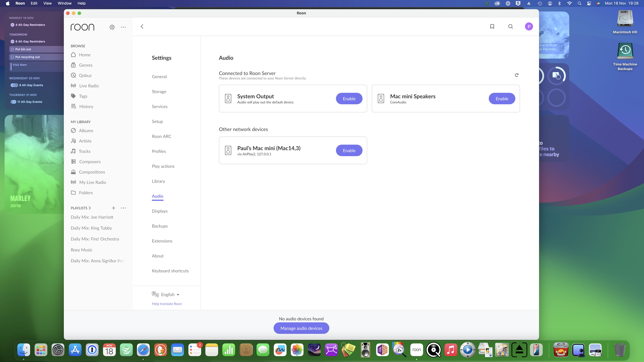Select Roon ARC settings tab

[161, 136]
